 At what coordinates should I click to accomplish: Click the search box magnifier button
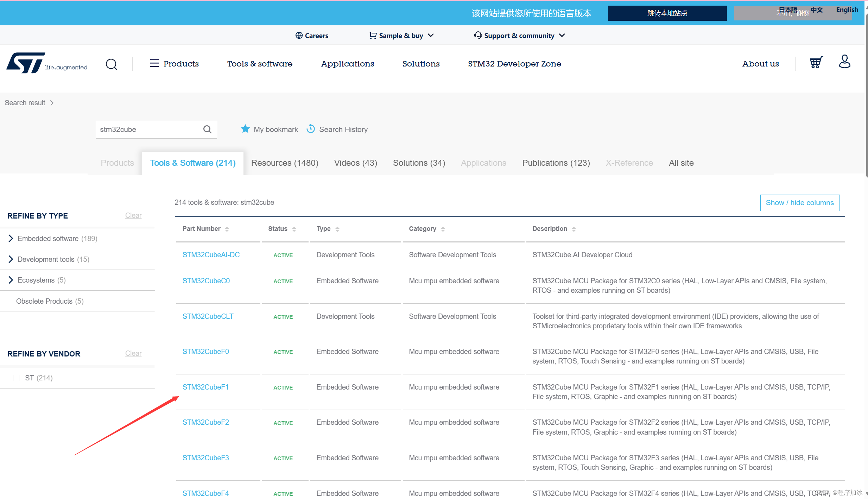coord(208,130)
